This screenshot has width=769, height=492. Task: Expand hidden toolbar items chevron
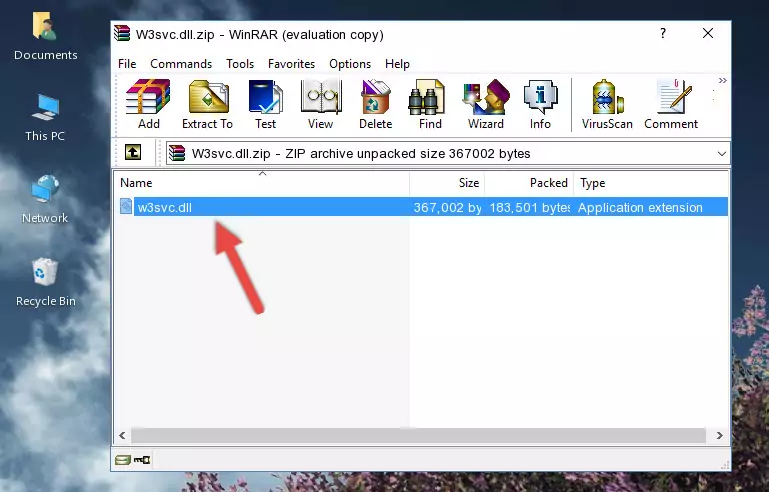point(722,80)
